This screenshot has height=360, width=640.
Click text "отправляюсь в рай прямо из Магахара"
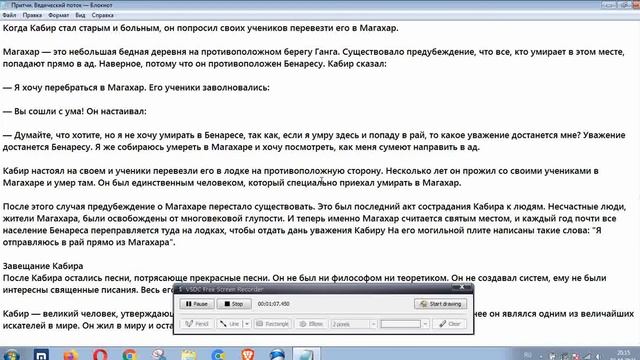tap(87, 242)
